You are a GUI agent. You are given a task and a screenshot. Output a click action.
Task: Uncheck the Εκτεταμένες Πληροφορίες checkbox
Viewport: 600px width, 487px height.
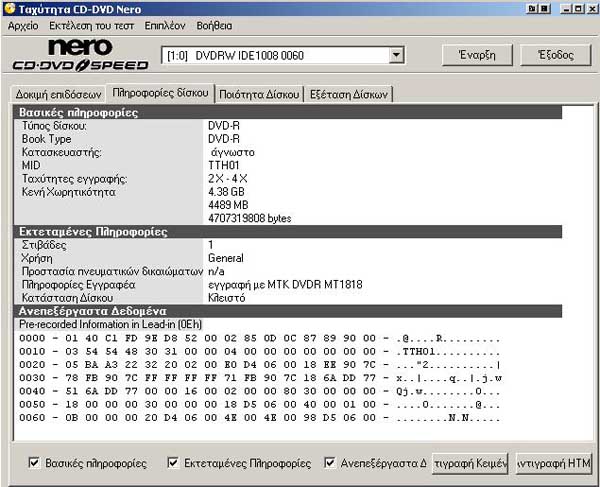[x=173, y=463]
